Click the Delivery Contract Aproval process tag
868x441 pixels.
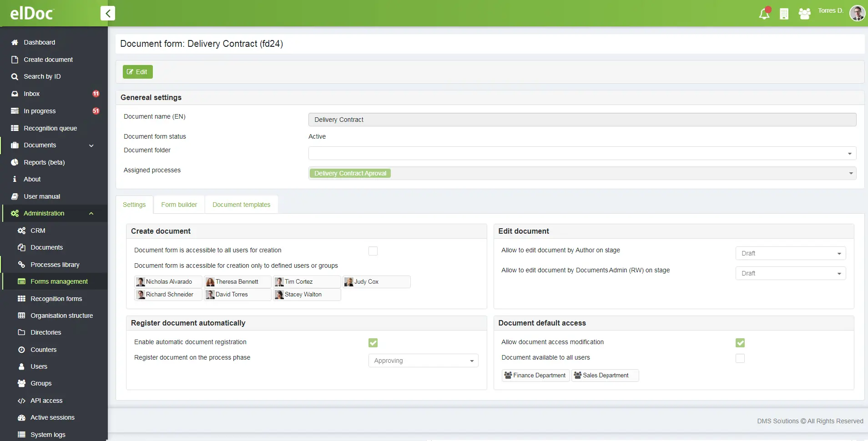click(x=350, y=173)
